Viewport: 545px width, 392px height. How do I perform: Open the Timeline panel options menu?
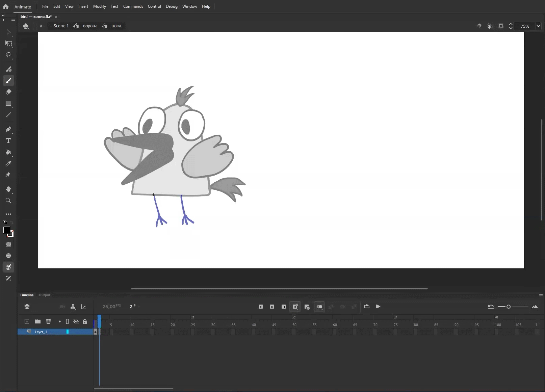pyautogui.click(x=541, y=295)
